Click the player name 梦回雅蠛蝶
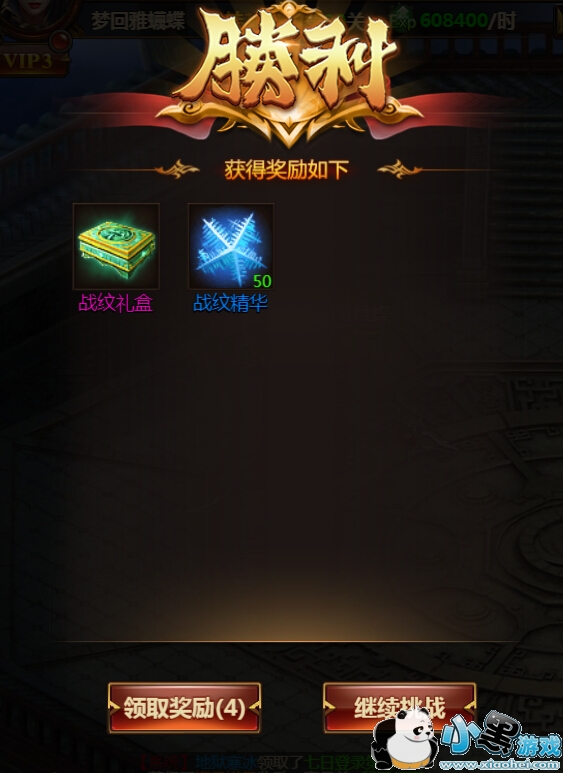 138,21
